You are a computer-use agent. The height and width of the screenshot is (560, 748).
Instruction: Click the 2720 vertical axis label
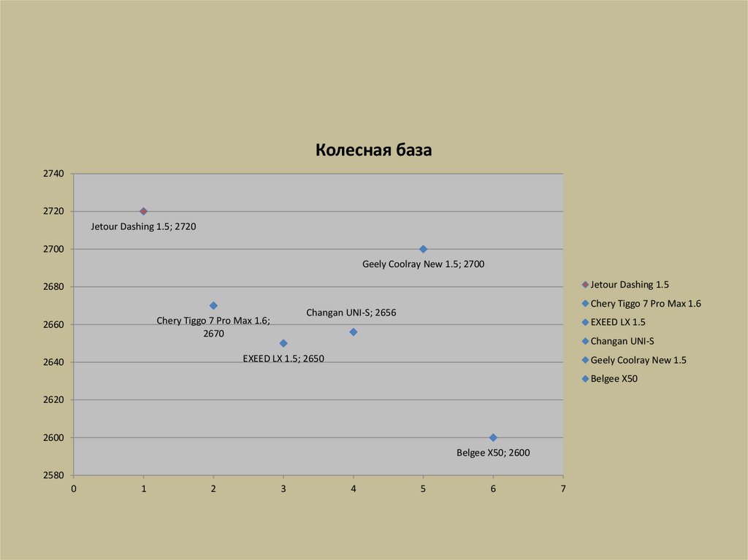53,211
